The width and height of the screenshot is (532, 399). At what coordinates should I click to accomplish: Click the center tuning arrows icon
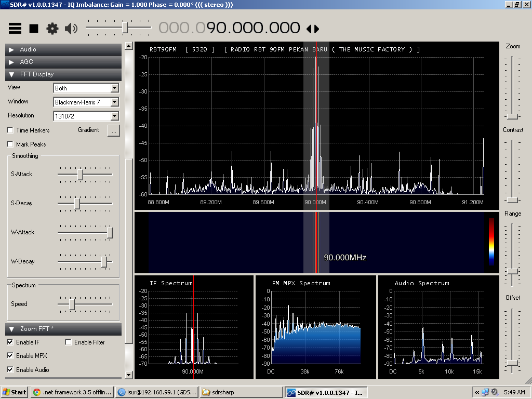click(x=313, y=29)
